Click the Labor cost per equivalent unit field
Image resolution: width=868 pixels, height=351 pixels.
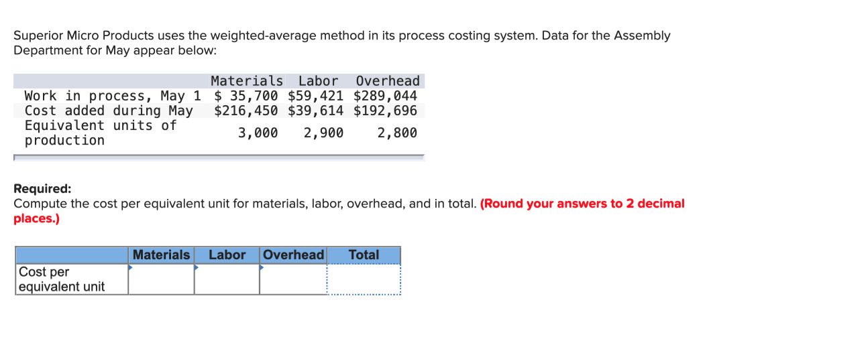[x=227, y=279]
